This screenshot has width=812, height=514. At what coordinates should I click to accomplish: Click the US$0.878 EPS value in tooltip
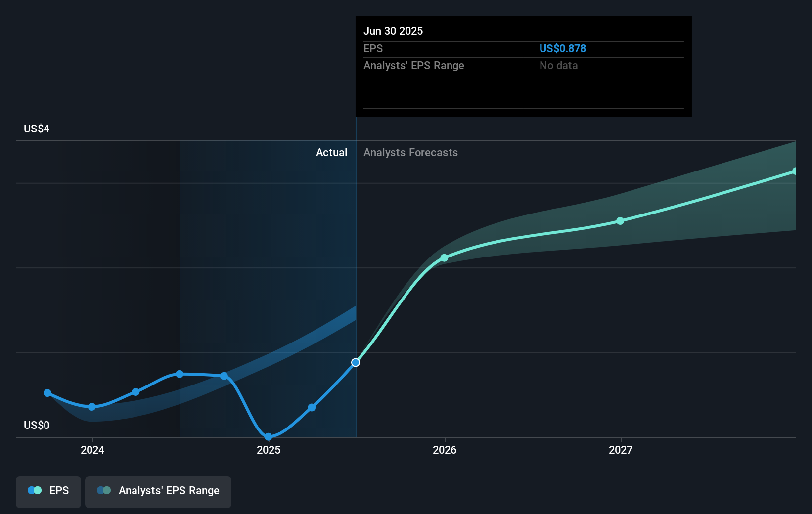pos(562,48)
